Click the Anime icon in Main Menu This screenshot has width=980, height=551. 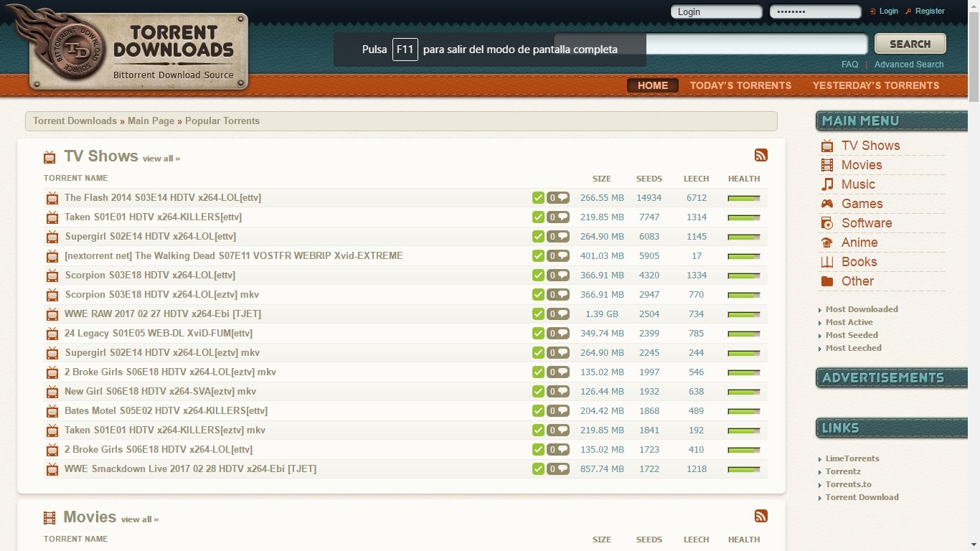(827, 242)
